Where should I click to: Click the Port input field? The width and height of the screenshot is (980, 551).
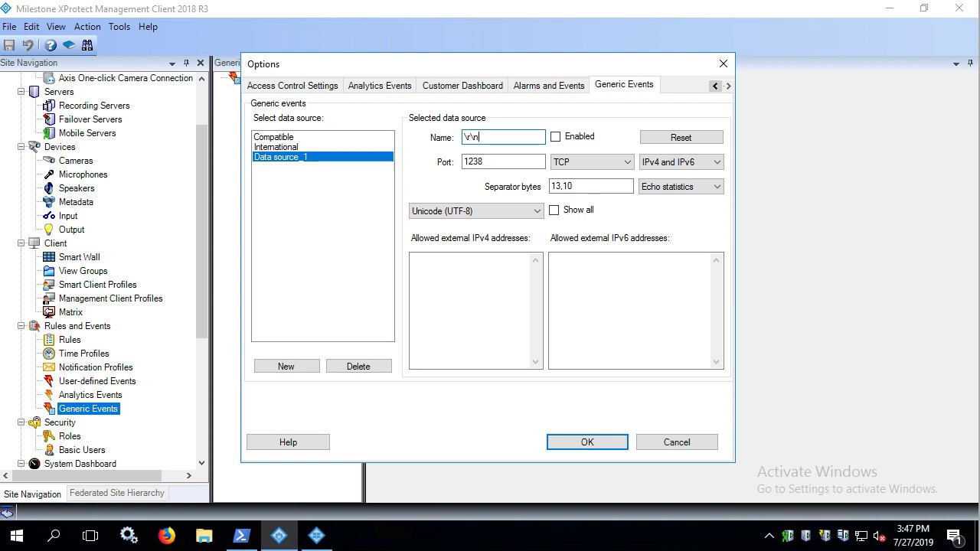coord(504,161)
